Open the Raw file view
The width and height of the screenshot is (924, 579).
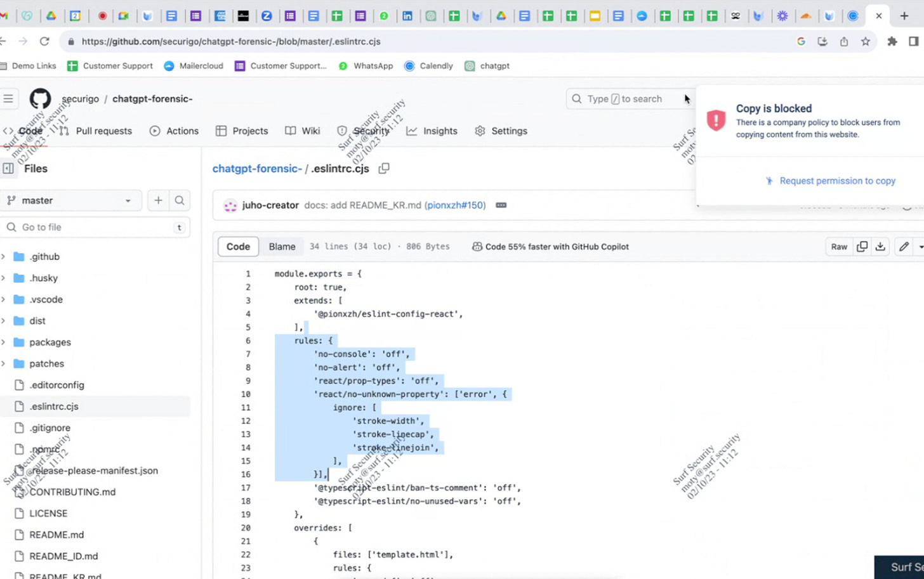click(839, 247)
